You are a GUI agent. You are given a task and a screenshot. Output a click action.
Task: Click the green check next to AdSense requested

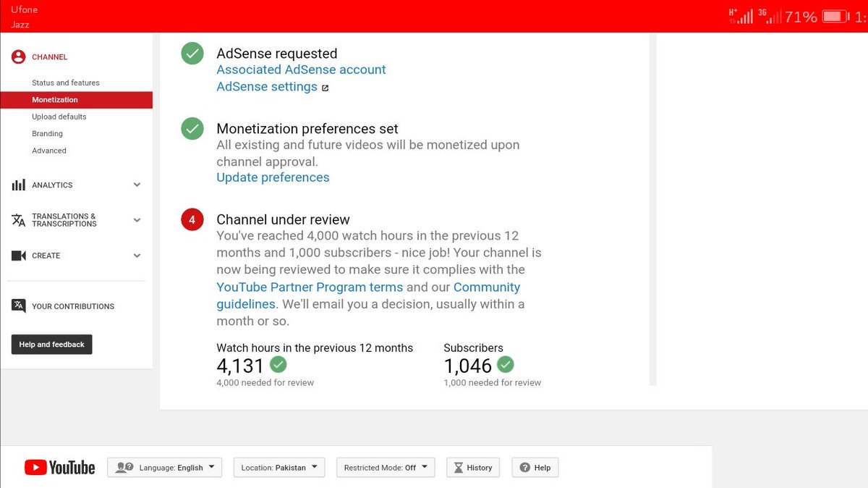coord(192,53)
